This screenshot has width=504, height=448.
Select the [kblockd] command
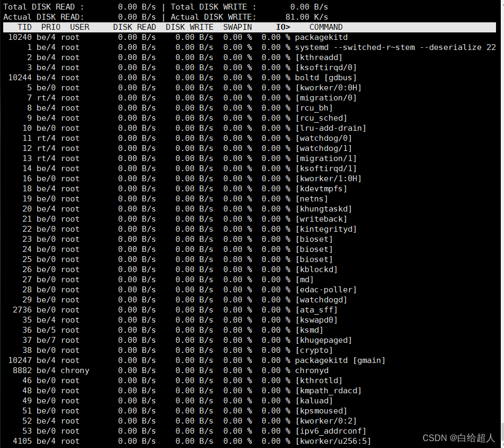tap(317, 269)
